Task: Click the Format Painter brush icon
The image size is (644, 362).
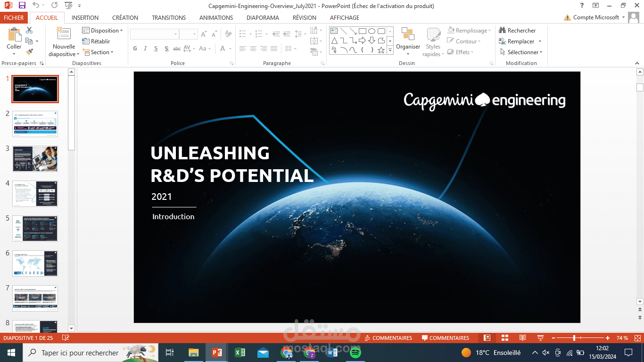Action: (29, 52)
